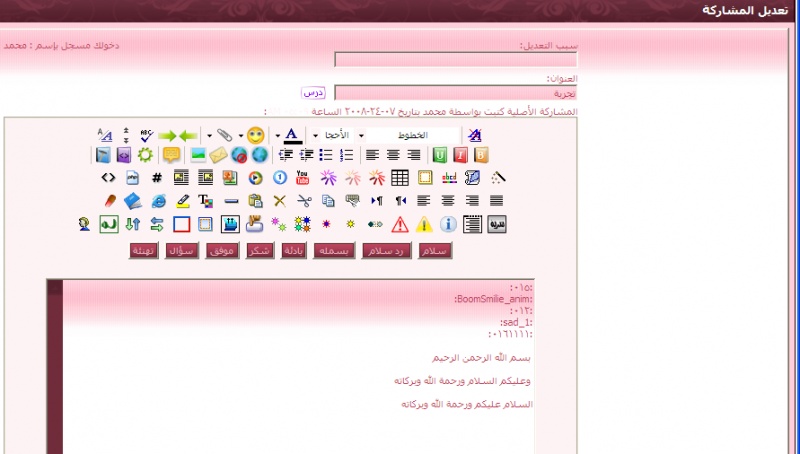
Task: Toggle italic formatting with red I
Action: 460,155
